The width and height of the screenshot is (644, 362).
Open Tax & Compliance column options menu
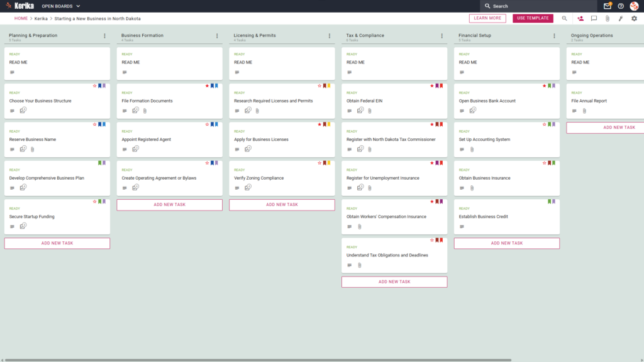click(442, 36)
